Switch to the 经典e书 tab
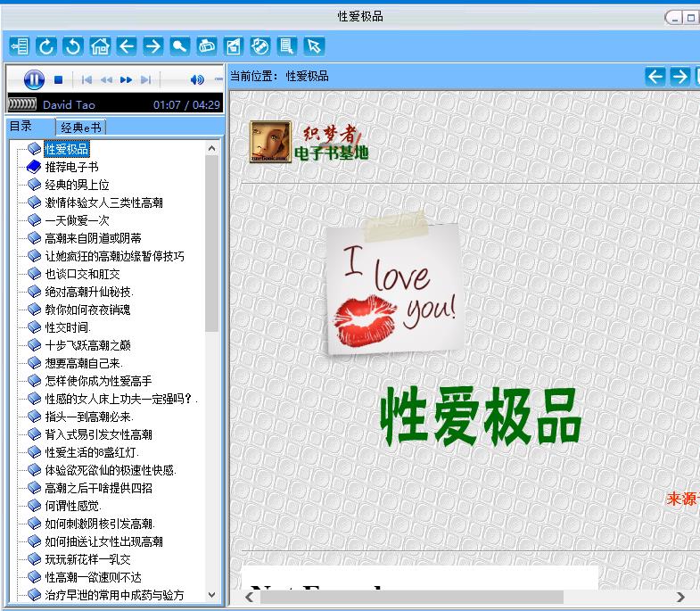The width and height of the screenshot is (700, 611). coord(81,128)
